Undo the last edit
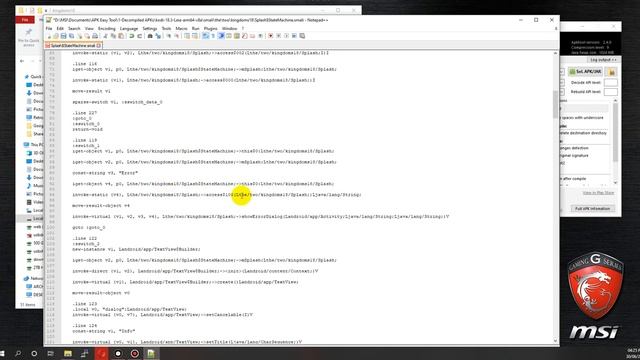Viewport: 640px width, 360px height. pos(131,36)
